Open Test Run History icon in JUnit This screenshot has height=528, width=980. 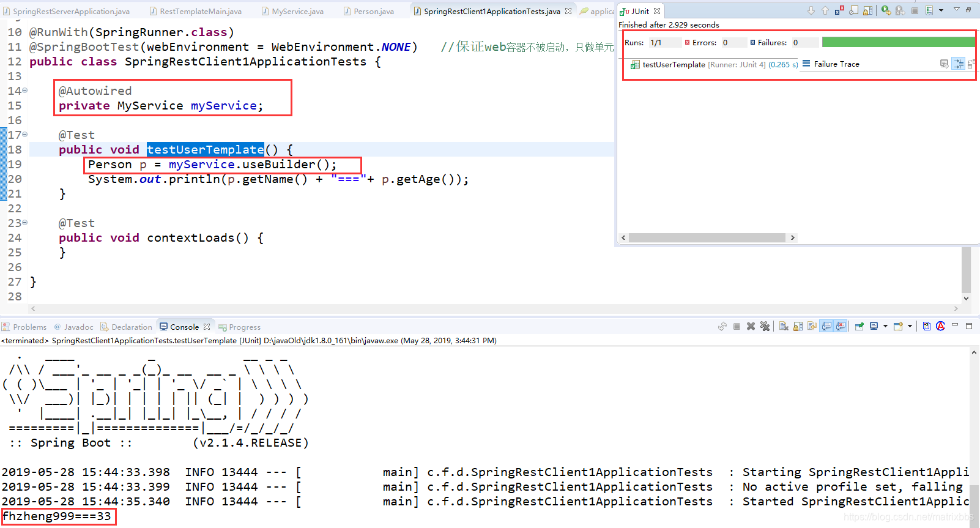pos(929,10)
